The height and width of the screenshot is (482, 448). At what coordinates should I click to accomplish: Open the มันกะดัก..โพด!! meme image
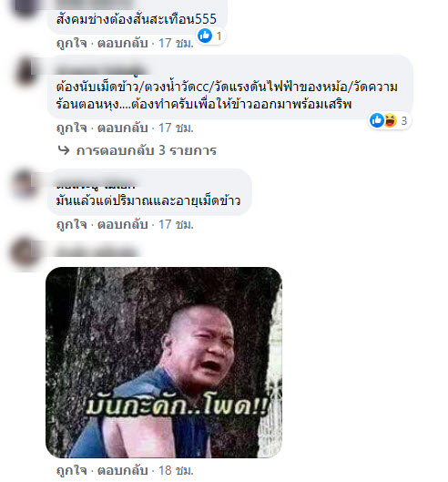[164, 363]
